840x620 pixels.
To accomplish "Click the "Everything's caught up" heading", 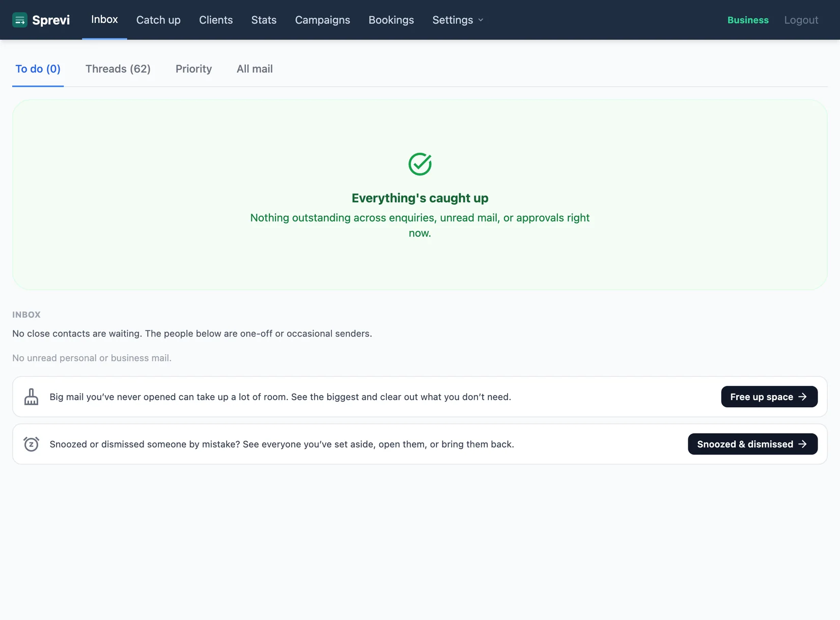I will [420, 198].
